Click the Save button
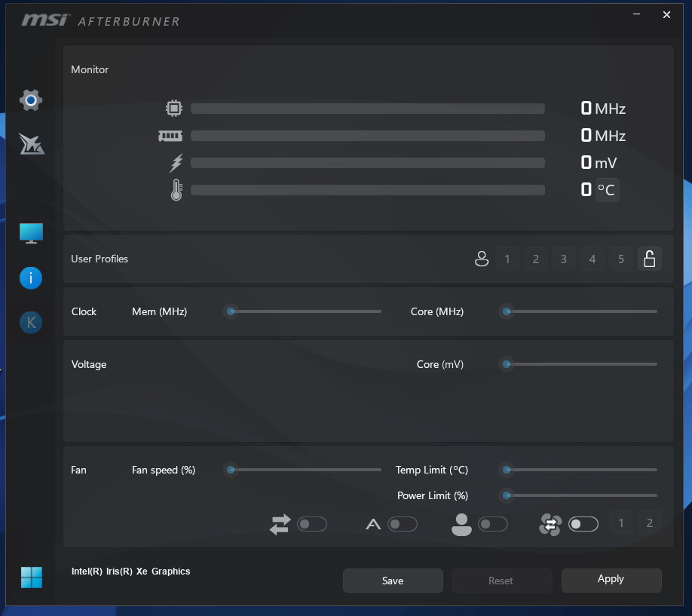 [x=393, y=581]
